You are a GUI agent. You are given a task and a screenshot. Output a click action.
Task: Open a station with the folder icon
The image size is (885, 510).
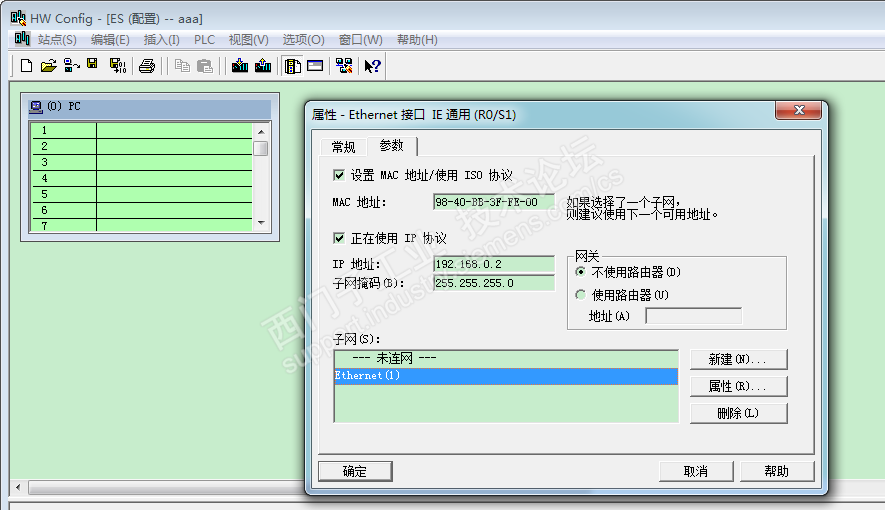tap(49, 66)
